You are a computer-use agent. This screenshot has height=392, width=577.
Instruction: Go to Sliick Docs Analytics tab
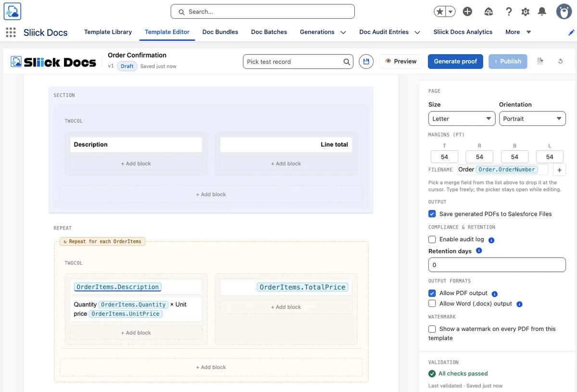pos(463,32)
